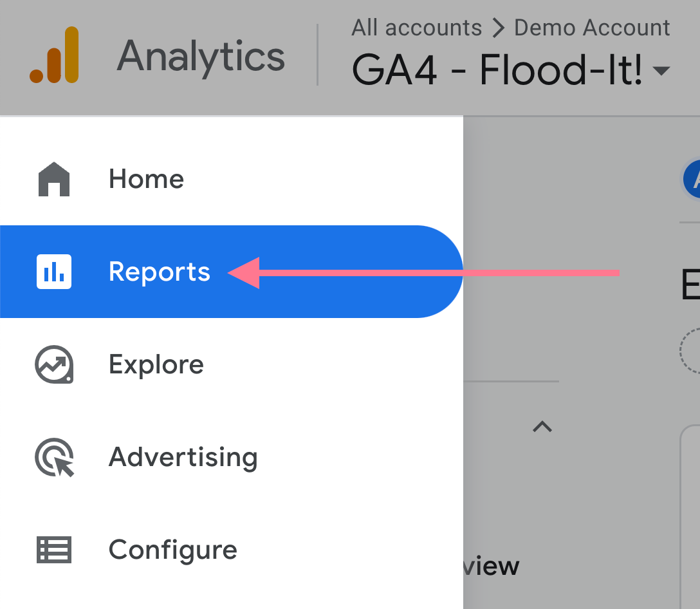Open the Home navigation item
The image size is (700, 609).
(x=146, y=179)
